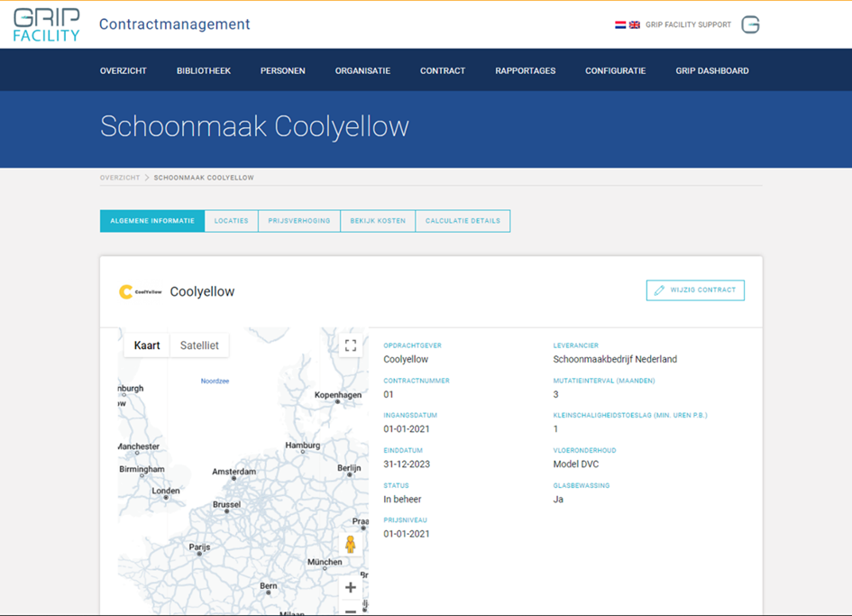Screen dimensions: 852x616
Task: Select the Opdrachtgever value Coolyellow
Action: 406,359
